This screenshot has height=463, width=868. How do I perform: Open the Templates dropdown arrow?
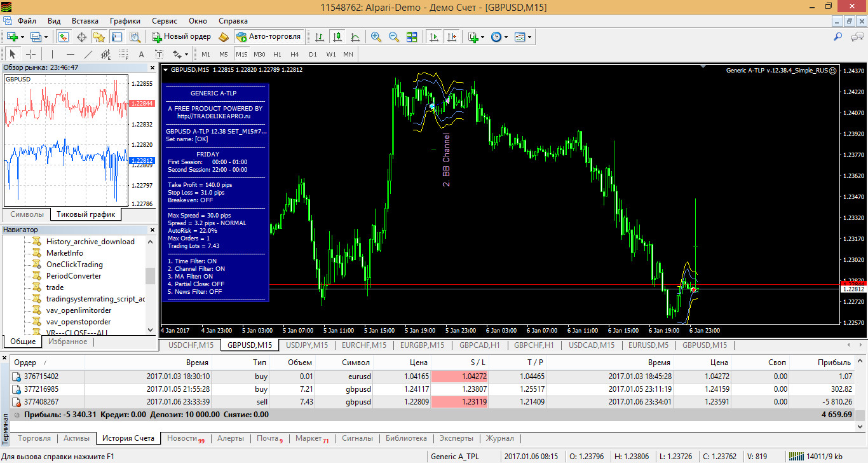tap(530, 36)
